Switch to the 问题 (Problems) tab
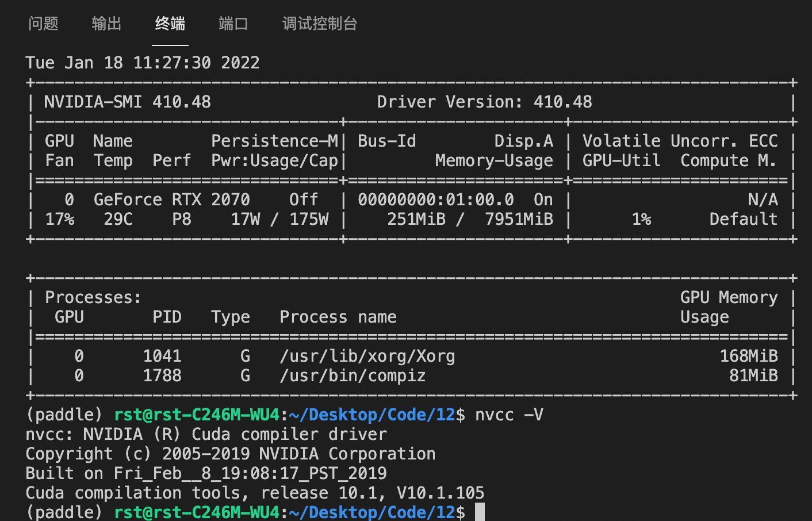 pos(43,24)
